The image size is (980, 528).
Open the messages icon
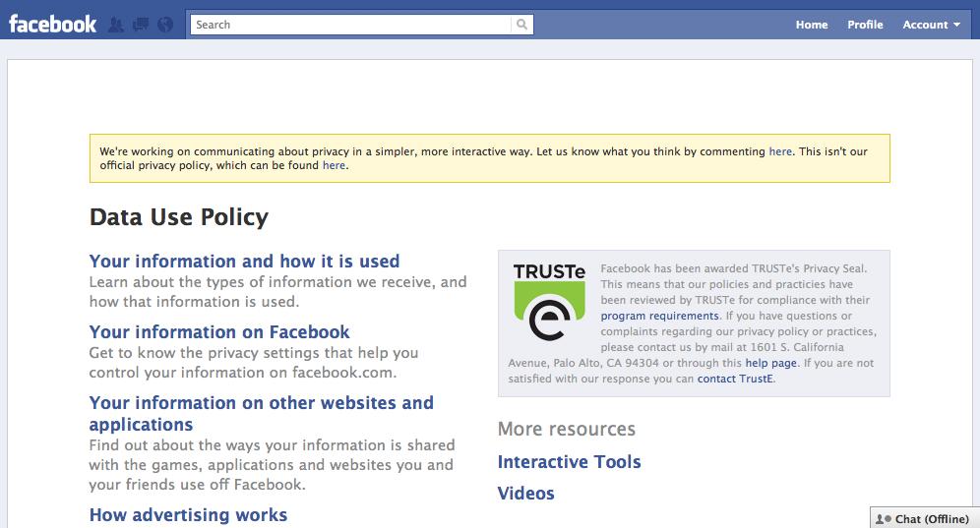click(141, 25)
